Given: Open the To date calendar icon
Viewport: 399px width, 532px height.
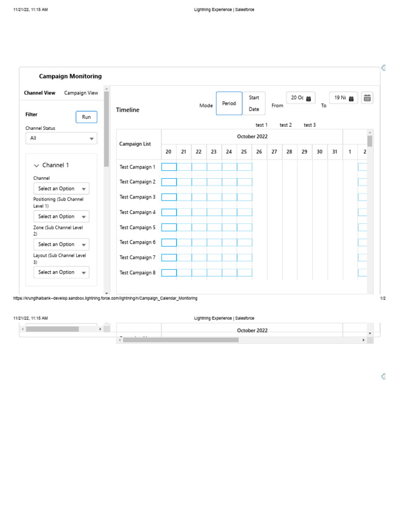Looking at the screenshot, I should pyautogui.click(x=351, y=99).
